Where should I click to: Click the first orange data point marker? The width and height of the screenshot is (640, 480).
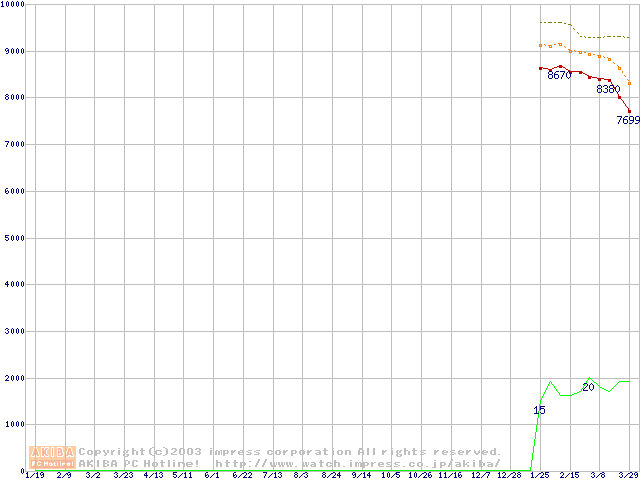coord(541,45)
